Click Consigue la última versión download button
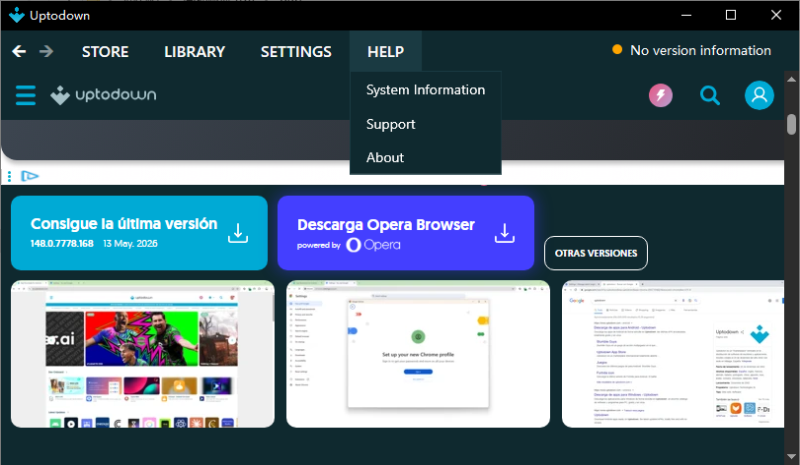The height and width of the screenshot is (465, 800). (139, 233)
